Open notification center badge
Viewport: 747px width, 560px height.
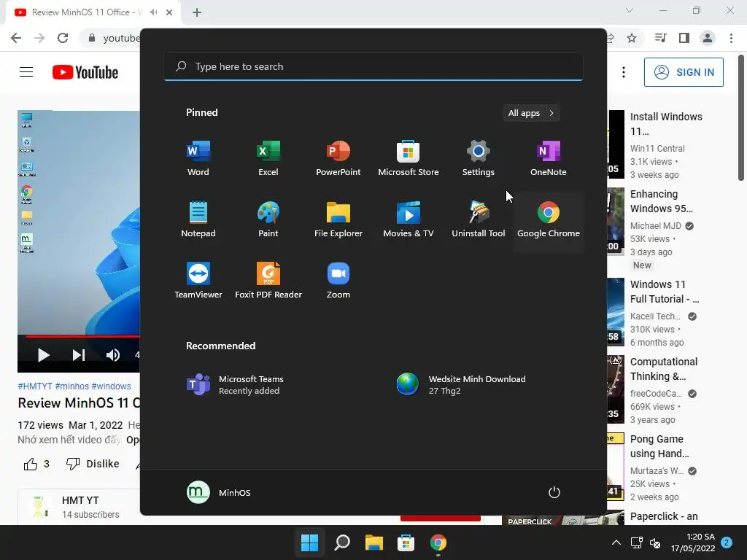click(727, 542)
